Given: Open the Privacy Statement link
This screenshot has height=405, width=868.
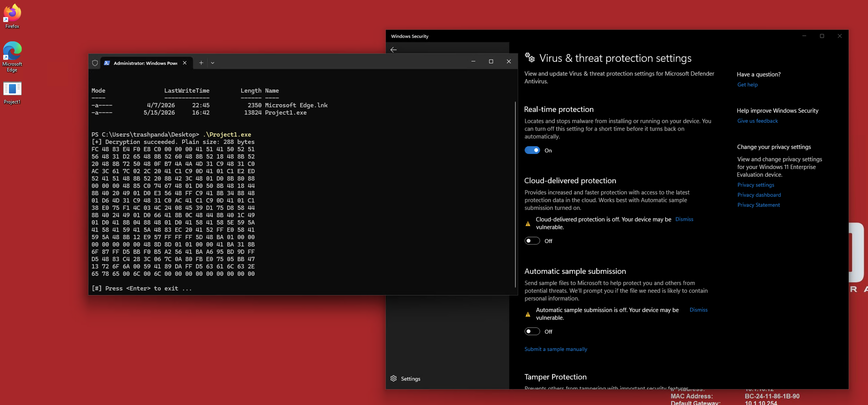Looking at the screenshot, I should pyautogui.click(x=758, y=205).
